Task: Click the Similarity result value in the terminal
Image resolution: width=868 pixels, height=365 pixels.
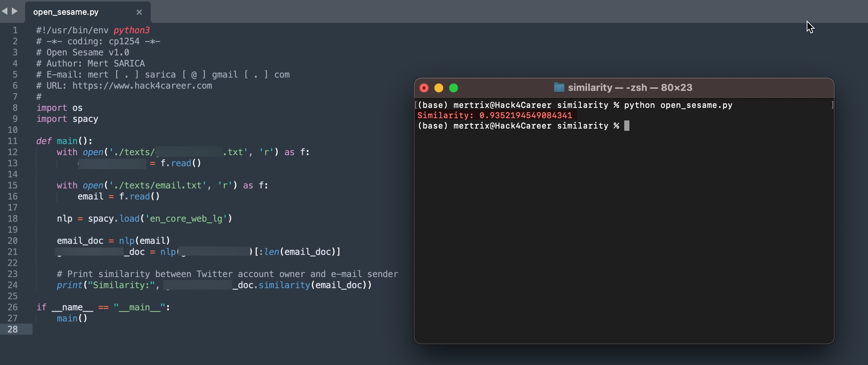Action: click(526, 116)
